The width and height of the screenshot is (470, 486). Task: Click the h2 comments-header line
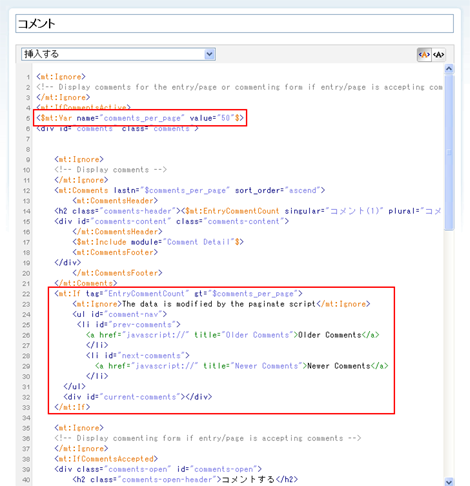pos(248,211)
